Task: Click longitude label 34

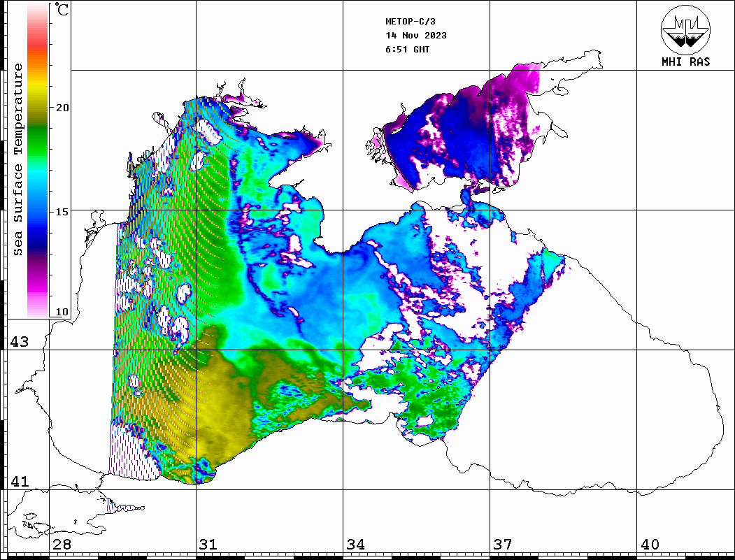Action: [x=355, y=545]
